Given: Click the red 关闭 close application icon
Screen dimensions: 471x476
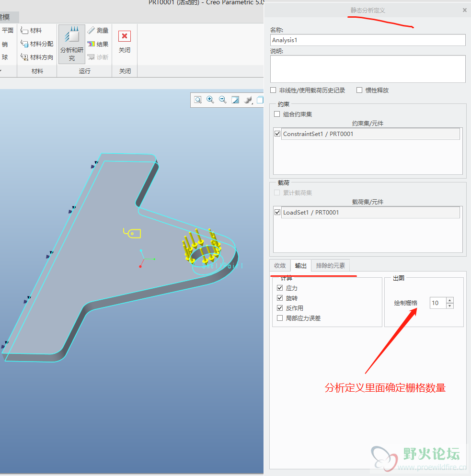Looking at the screenshot, I should [x=125, y=36].
